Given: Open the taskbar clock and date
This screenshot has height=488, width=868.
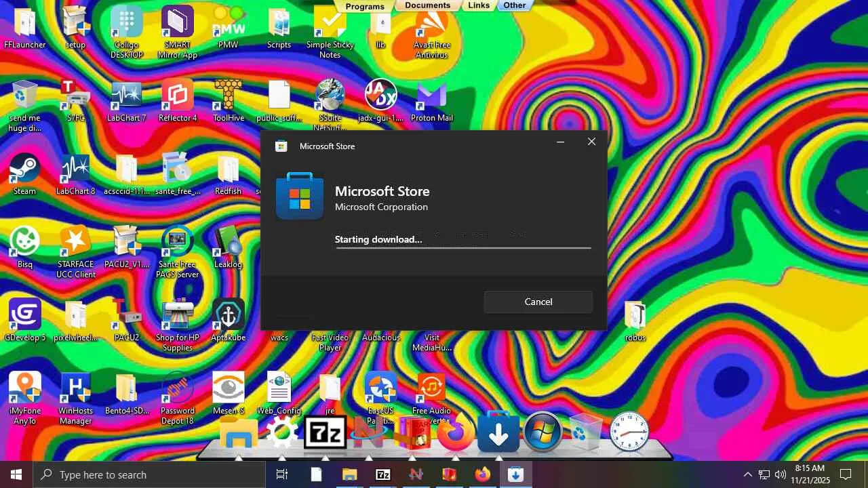Looking at the screenshot, I should tap(810, 474).
